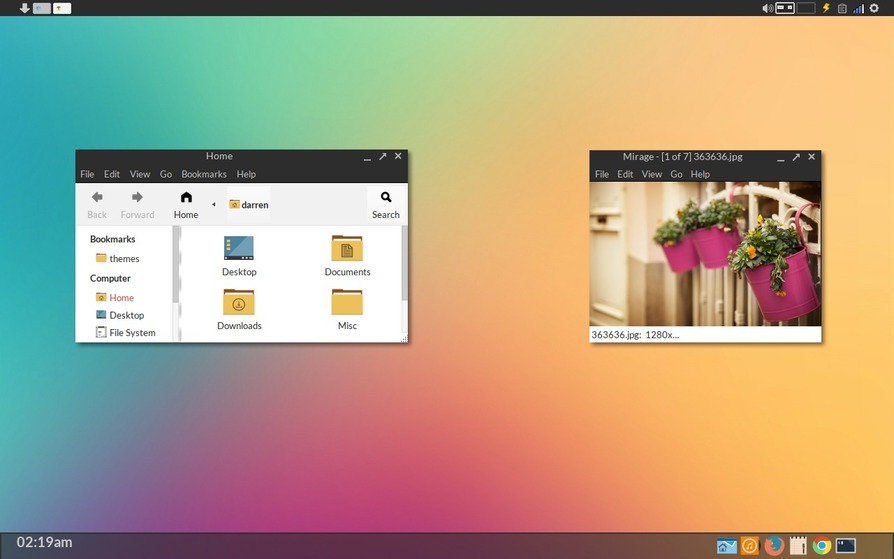Click the Computer sidebar heading
This screenshot has width=894, height=559.
(x=110, y=278)
